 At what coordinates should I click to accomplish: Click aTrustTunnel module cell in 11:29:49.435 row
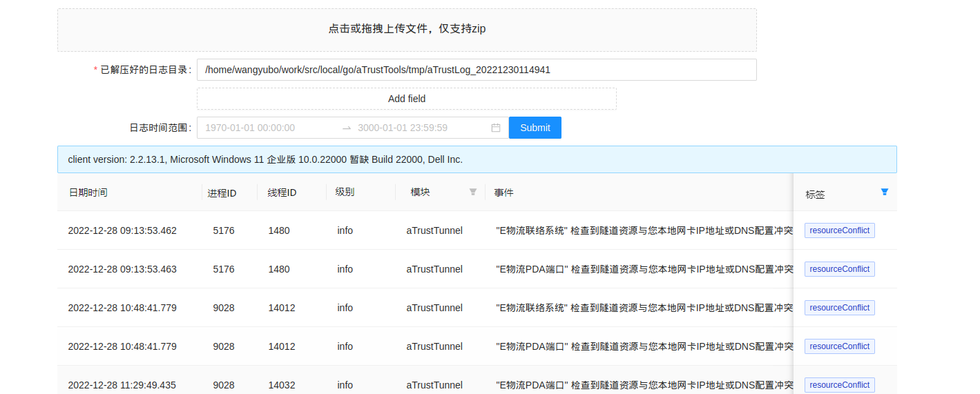pos(434,385)
